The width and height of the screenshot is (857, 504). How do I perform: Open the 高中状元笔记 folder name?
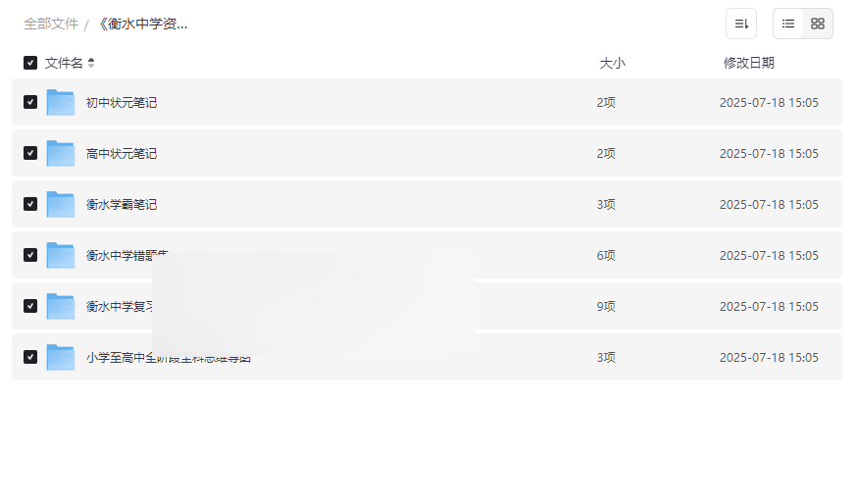(x=122, y=153)
